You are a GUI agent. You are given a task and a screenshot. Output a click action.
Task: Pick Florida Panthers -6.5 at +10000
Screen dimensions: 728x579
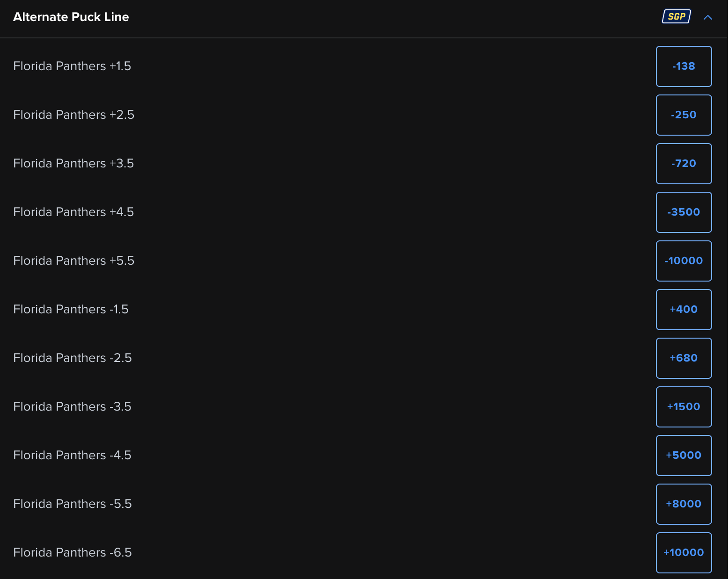coord(684,553)
